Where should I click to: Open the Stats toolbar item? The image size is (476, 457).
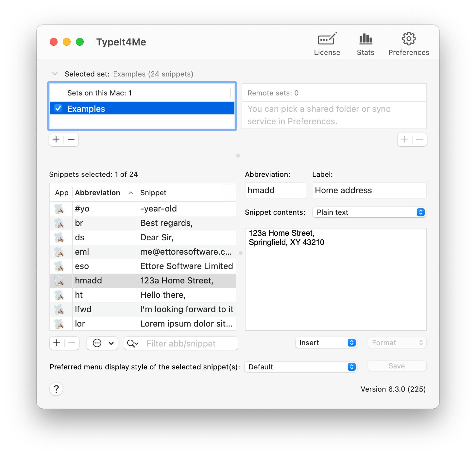(365, 44)
